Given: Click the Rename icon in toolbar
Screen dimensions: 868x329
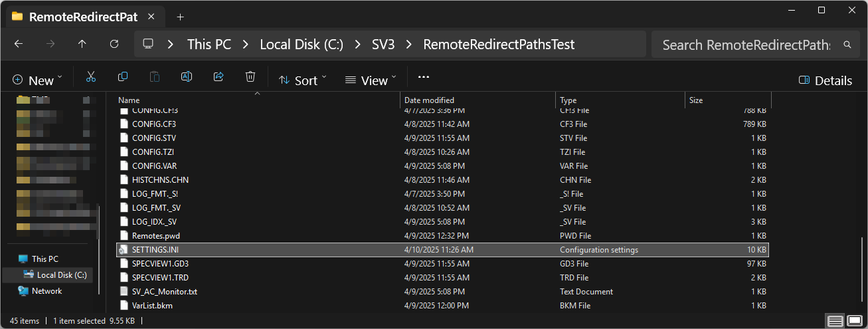Looking at the screenshot, I should pos(187,77).
